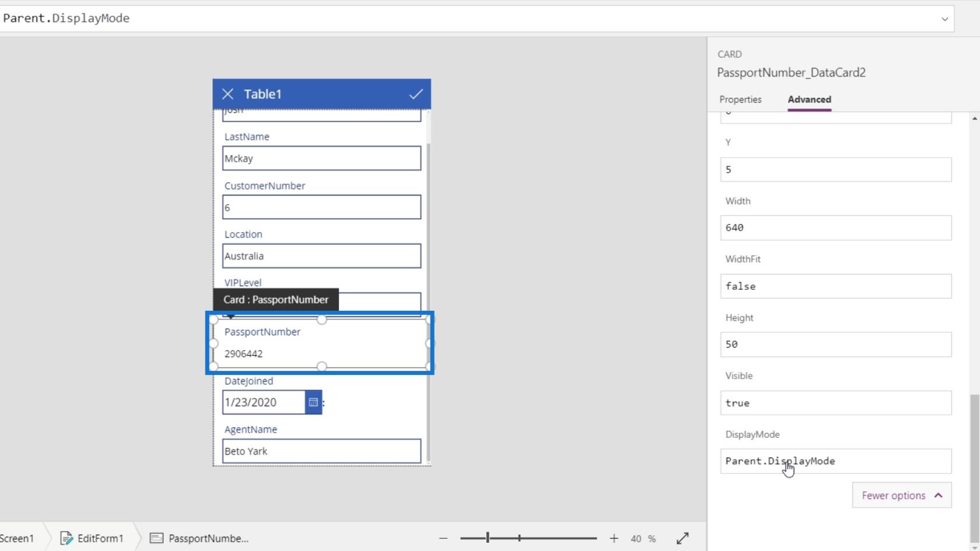Click the 40 zoom percentage value
The image size is (980, 551).
pyautogui.click(x=636, y=539)
